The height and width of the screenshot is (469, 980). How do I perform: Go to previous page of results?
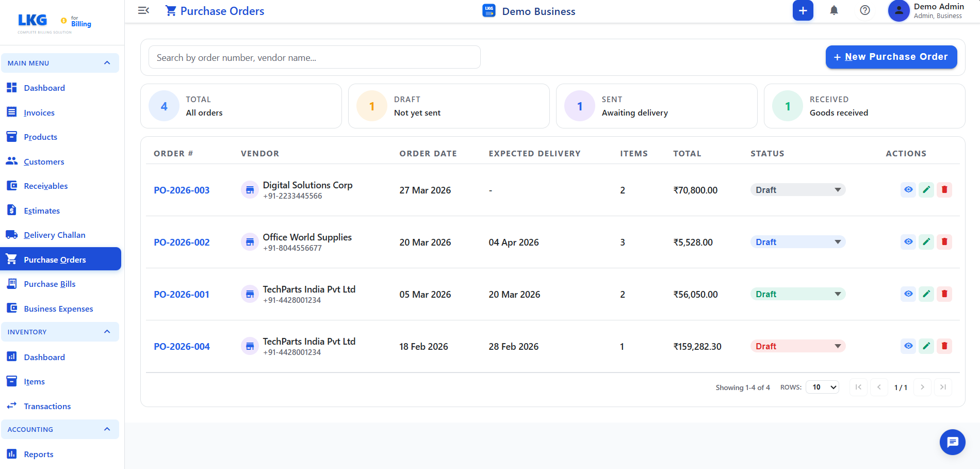(879, 387)
